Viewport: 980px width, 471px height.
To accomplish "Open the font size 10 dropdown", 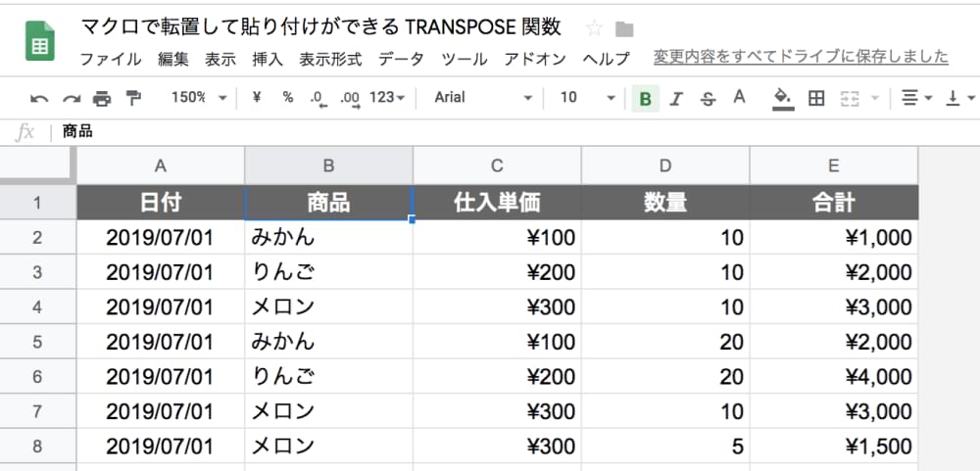I will point(587,98).
